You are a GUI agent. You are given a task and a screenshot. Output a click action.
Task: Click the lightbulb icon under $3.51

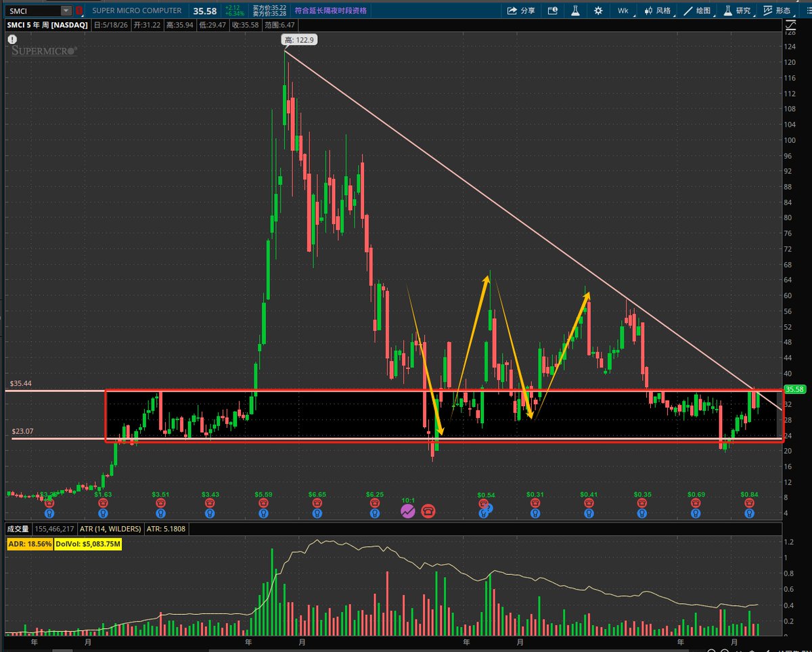click(161, 514)
